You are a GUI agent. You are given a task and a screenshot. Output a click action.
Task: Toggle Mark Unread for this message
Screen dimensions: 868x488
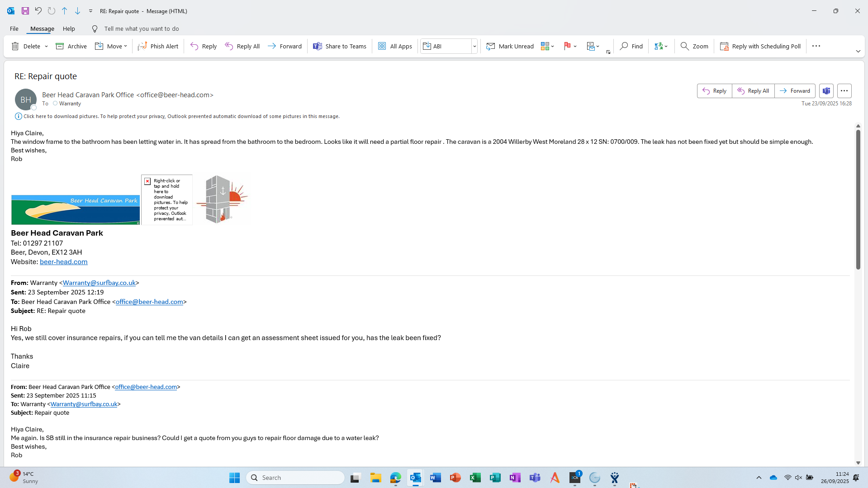pos(510,46)
